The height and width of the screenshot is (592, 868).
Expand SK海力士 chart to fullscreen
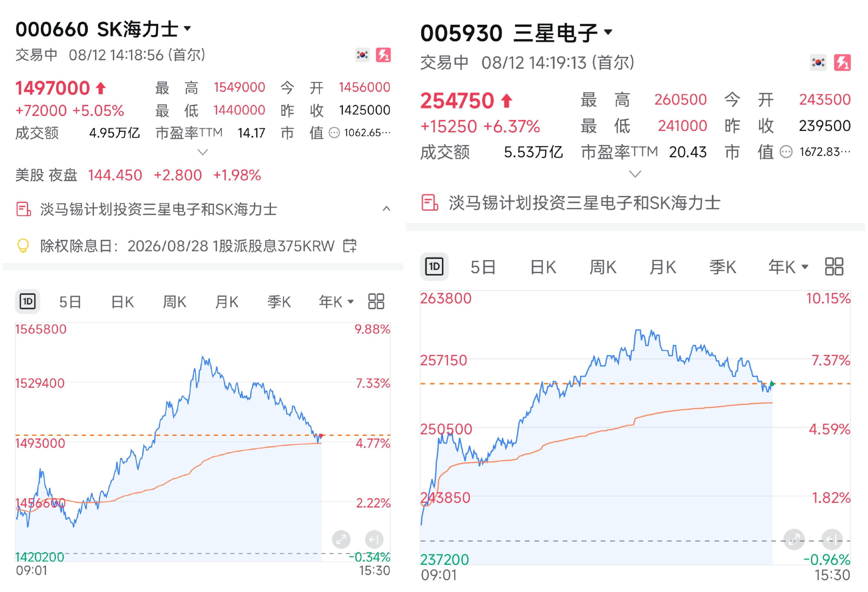[x=341, y=539]
